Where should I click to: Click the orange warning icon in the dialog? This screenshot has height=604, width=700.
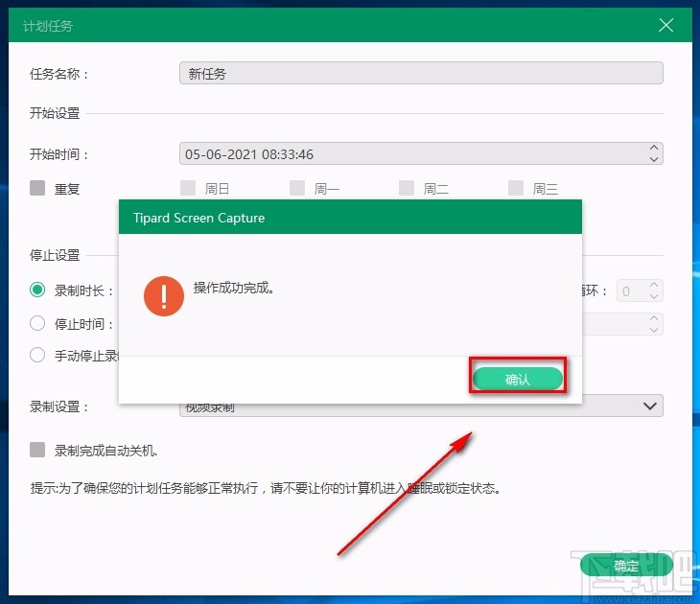click(x=163, y=296)
